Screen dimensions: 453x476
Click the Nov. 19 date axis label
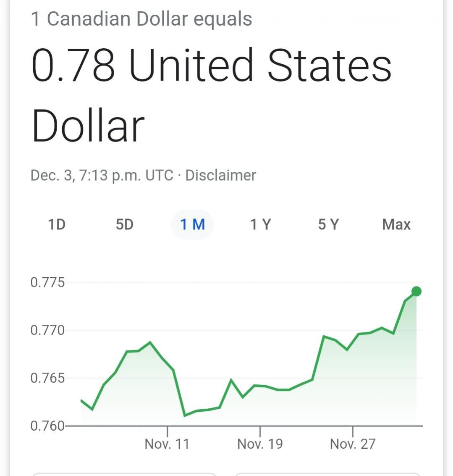pyautogui.click(x=260, y=444)
